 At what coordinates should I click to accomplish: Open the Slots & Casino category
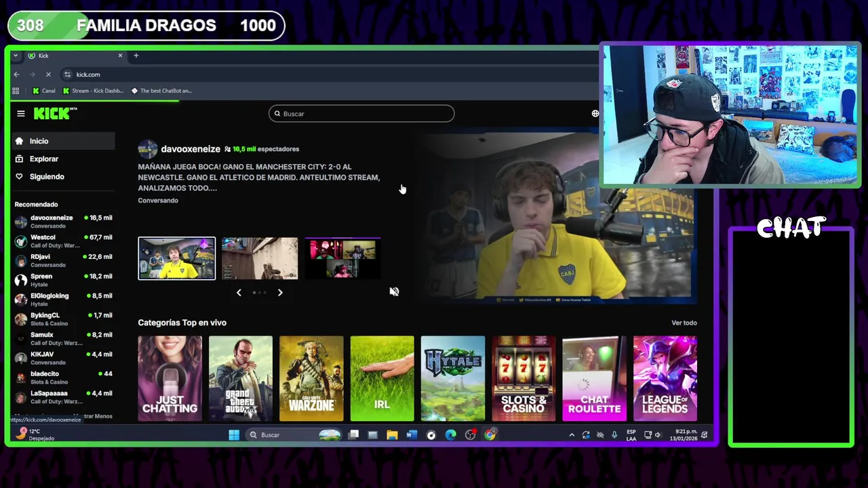[x=524, y=379]
